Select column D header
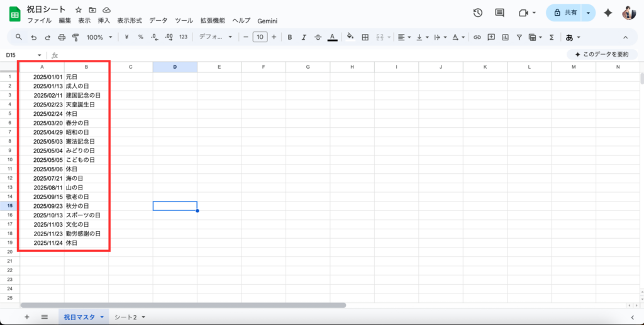644x325 pixels. [x=175, y=67]
